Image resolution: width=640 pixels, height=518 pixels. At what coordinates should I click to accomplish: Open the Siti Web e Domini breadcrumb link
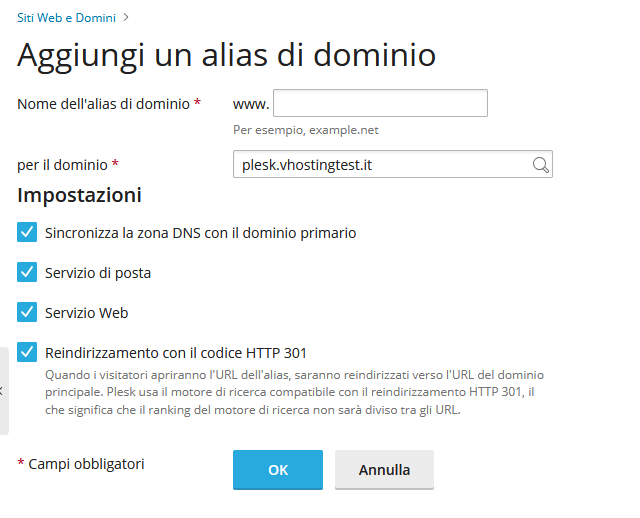[x=67, y=18]
